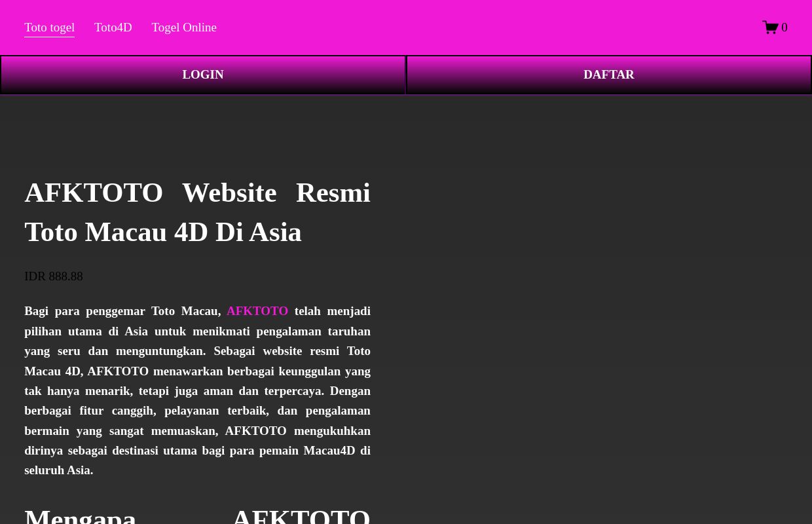Select the Togel Online menu item
This screenshot has height=524, width=812.
pos(184,28)
